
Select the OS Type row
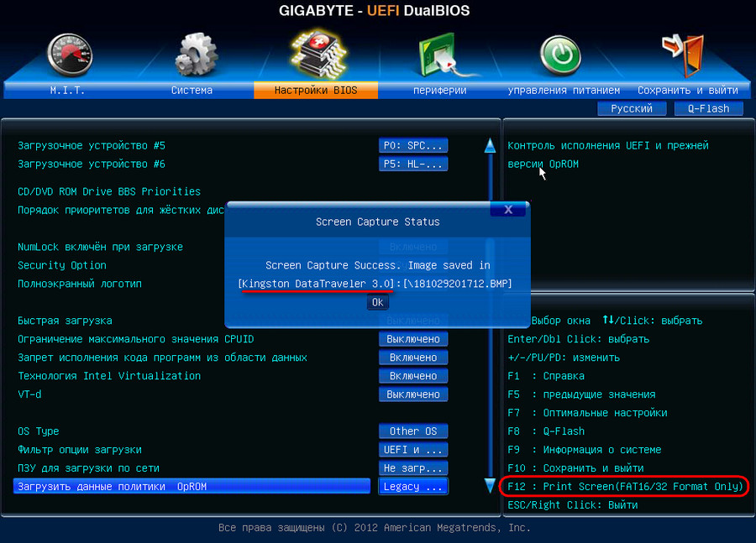click(38, 431)
